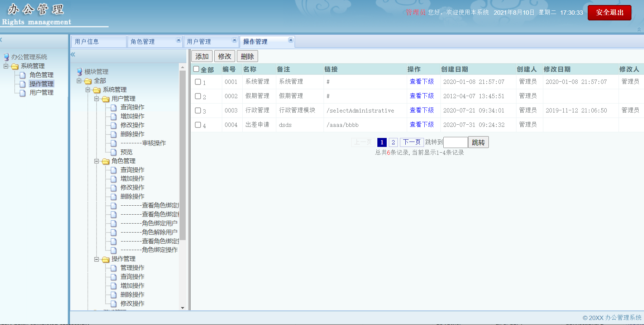
Task: Collapse the 角色管理 folder in module tree
Action: coord(96,161)
